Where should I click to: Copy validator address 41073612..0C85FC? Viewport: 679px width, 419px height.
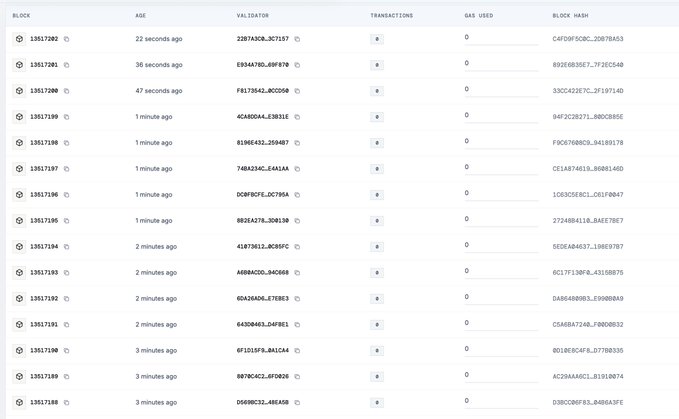click(x=297, y=247)
